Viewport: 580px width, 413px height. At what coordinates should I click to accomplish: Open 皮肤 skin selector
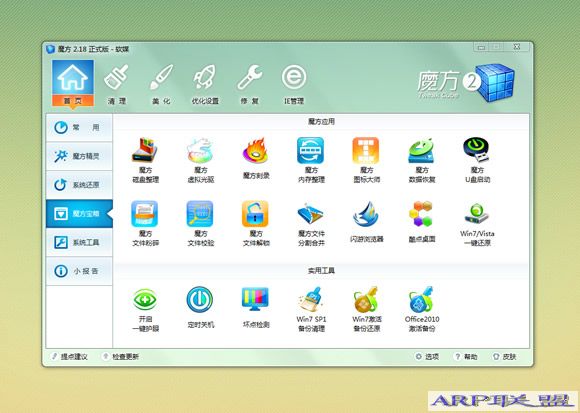[x=505, y=357]
